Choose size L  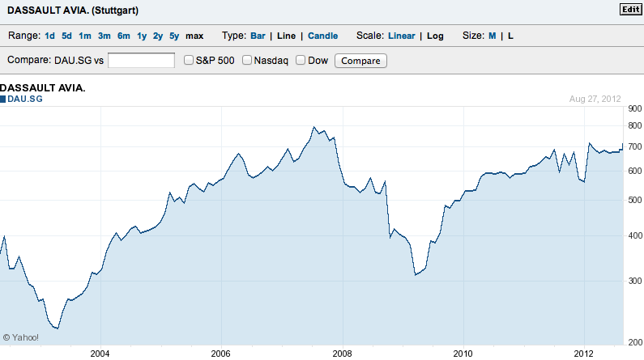pos(510,36)
